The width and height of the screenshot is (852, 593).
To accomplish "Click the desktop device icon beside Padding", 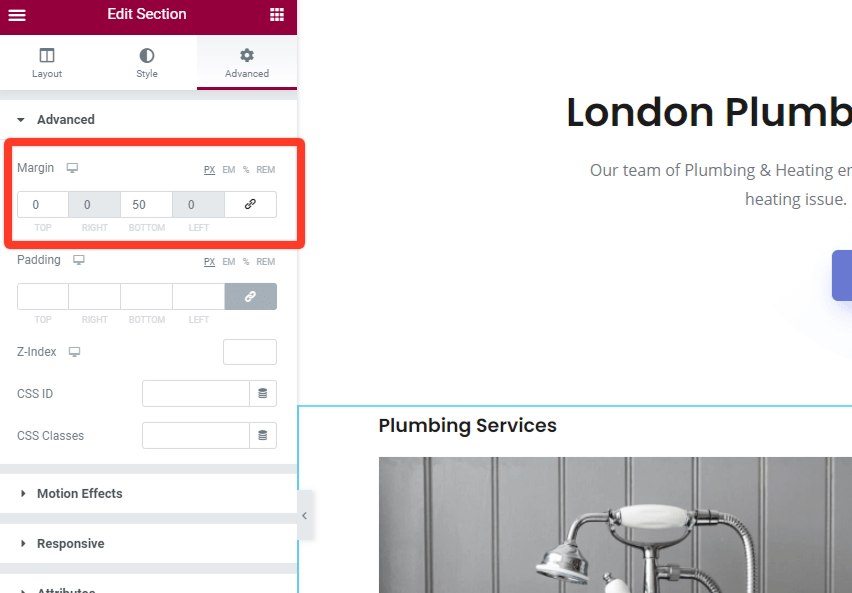I will click(79, 260).
